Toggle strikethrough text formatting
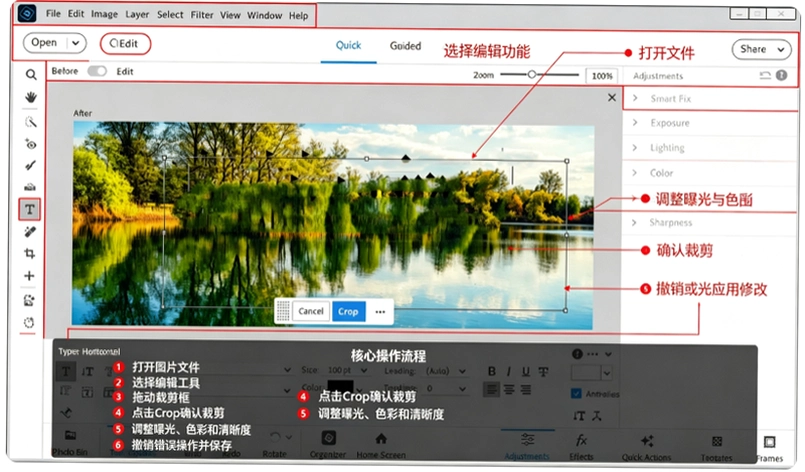This screenshot has height=472, width=805. click(x=543, y=371)
